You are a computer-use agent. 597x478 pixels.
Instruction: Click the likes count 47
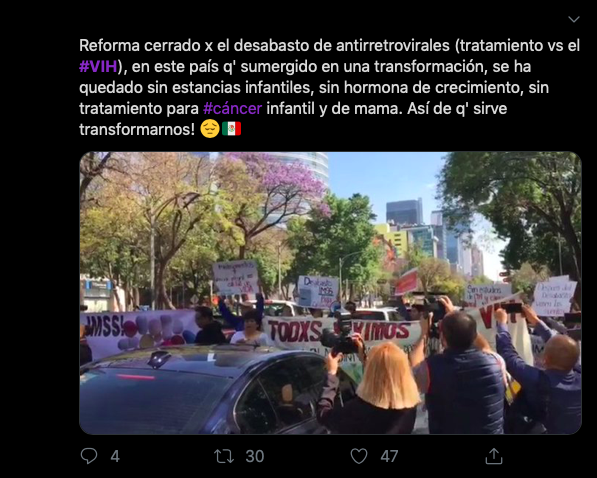[x=389, y=456]
